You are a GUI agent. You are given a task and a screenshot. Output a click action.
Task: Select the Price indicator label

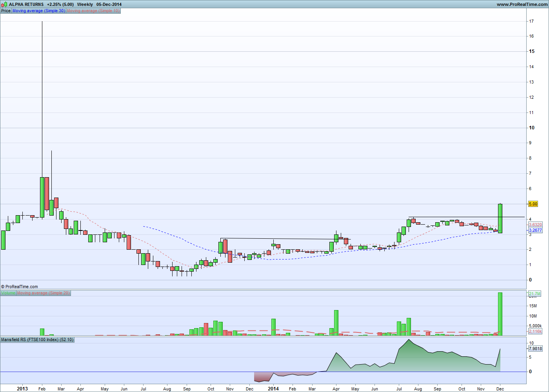tap(6, 11)
